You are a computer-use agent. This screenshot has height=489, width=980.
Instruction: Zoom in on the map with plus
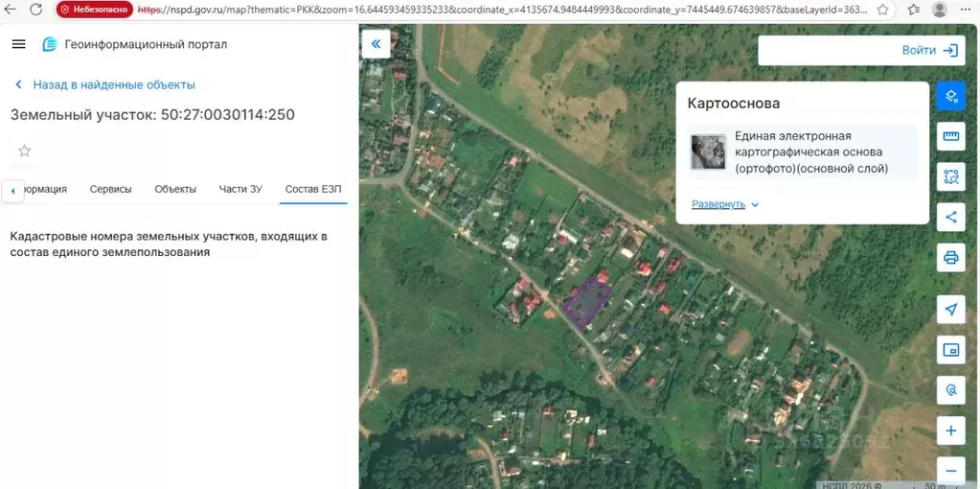pyautogui.click(x=950, y=431)
